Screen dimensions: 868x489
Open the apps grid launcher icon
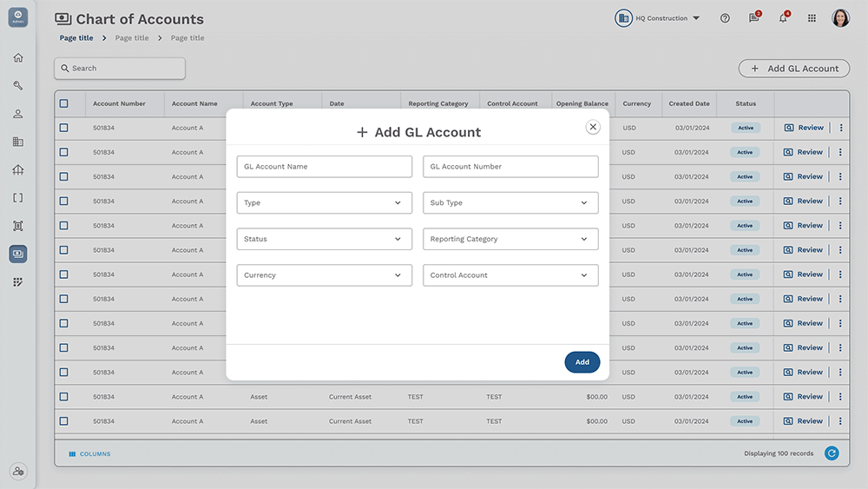[812, 18]
